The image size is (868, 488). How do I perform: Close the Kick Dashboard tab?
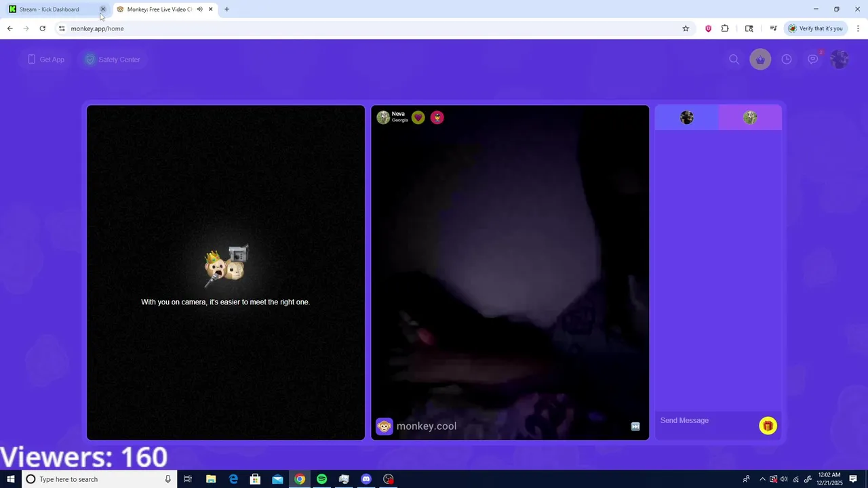click(103, 9)
